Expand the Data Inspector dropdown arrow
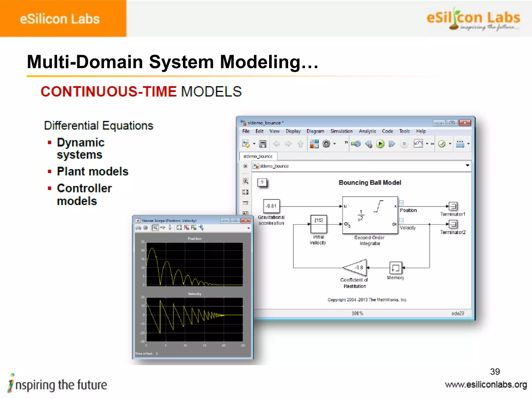The image size is (532, 399). click(x=427, y=144)
